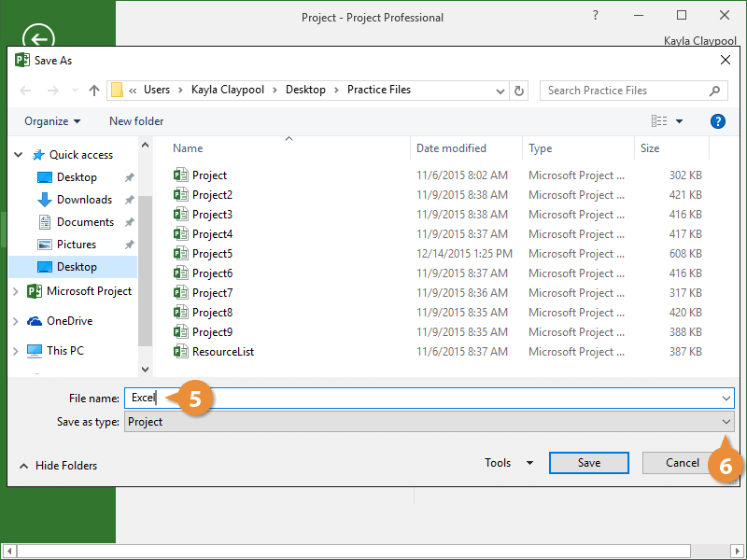The image size is (747, 560).
Task: Open the Tools dropdown menu
Action: pos(508,463)
